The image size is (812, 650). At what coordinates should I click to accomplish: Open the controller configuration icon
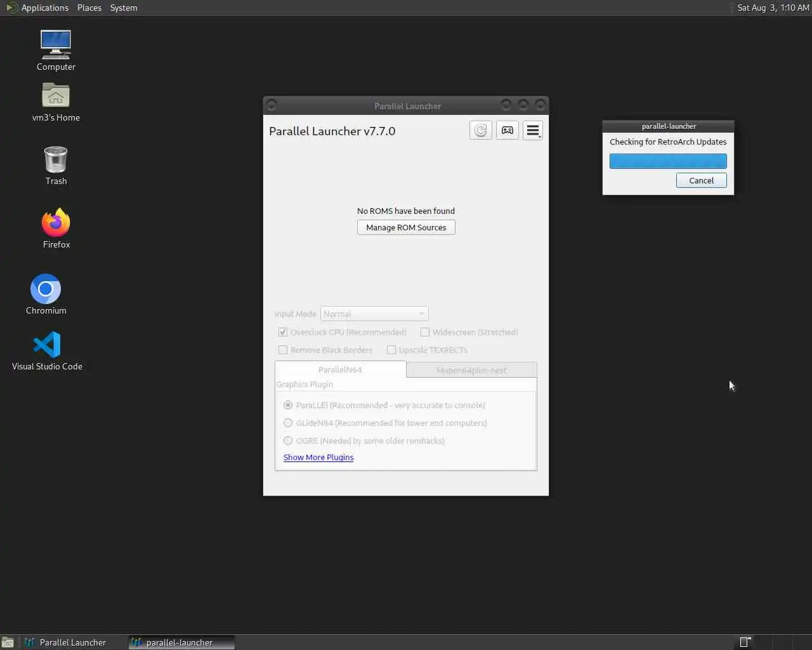click(507, 130)
